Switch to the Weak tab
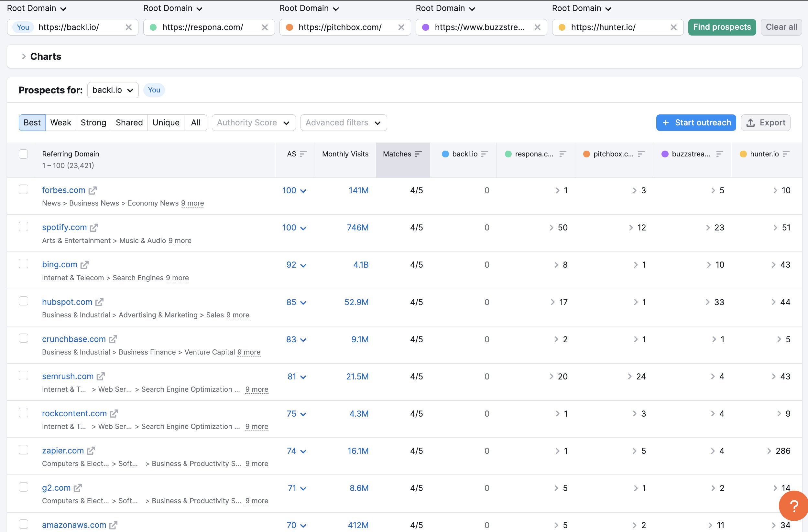Viewport: 808px width, 532px height. (60, 122)
